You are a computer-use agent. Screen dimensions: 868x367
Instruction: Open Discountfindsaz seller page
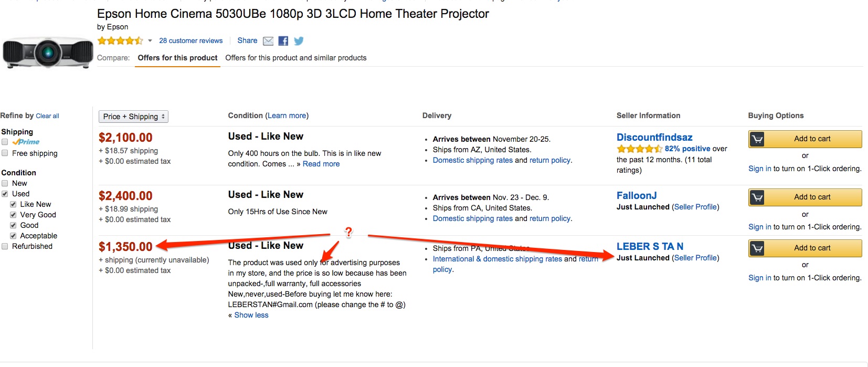tap(654, 137)
